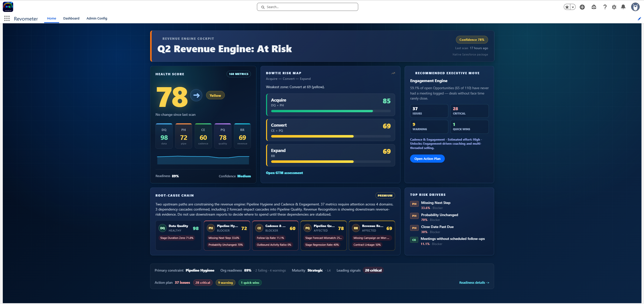Switch to the Admin Config tab

[x=97, y=18]
